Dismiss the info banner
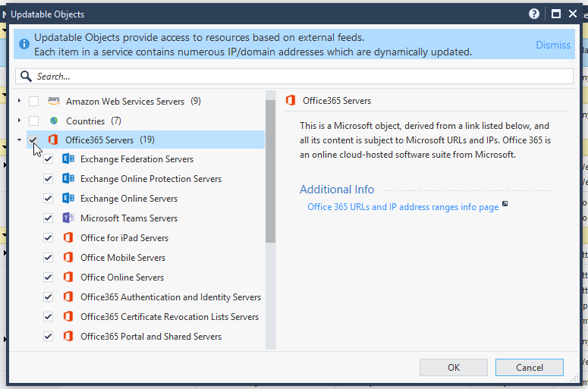The height and width of the screenshot is (389, 588). pos(553,45)
